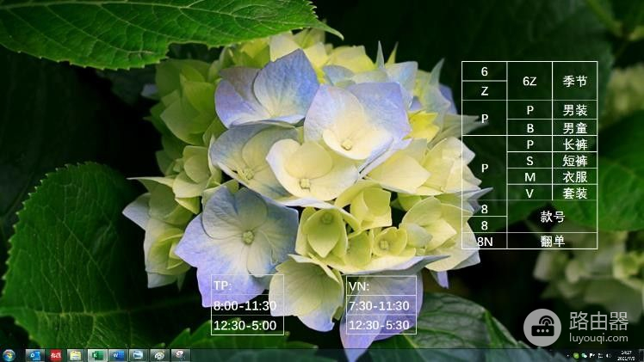The width and height of the screenshot is (644, 362).
Task: Click the '长裤' cell
Action: [x=574, y=144]
